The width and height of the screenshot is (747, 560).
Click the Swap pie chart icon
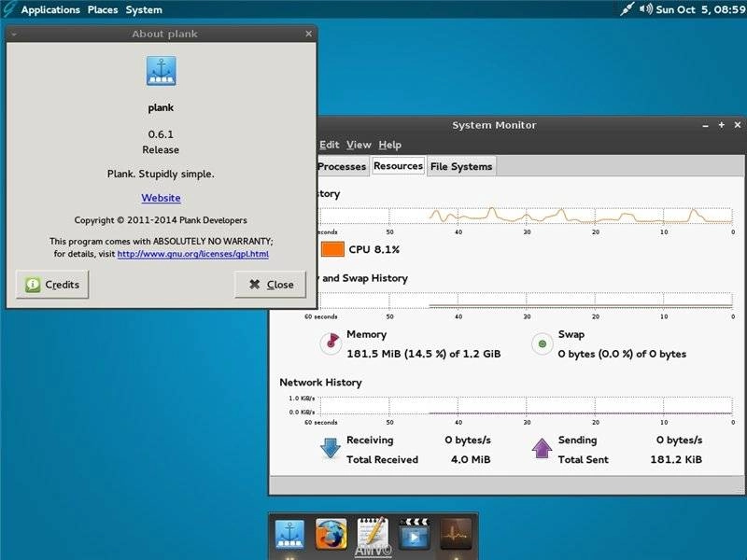(x=543, y=343)
